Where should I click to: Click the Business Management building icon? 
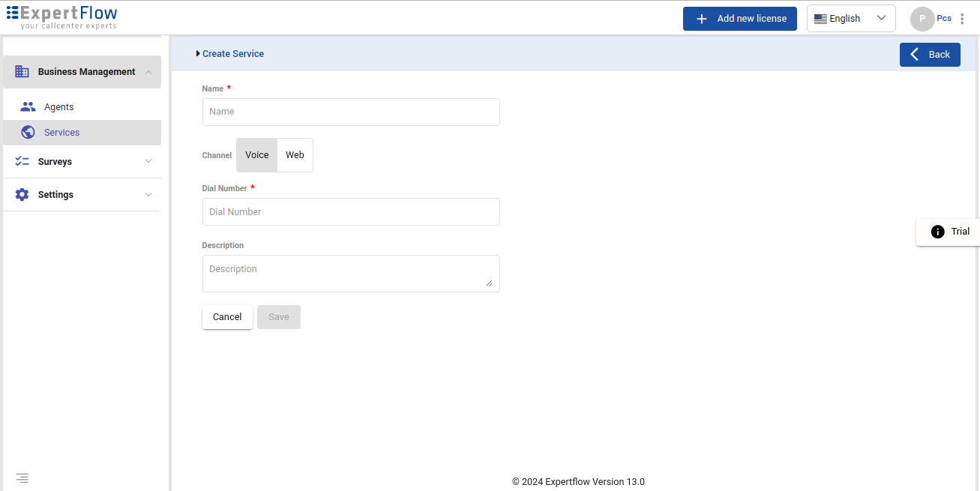(x=22, y=72)
